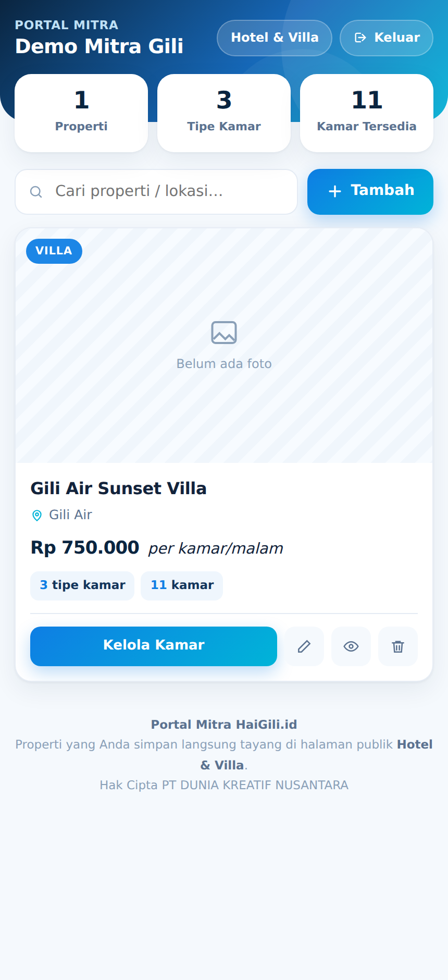Click the Kelola Kamar button
The height and width of the screenshot is (980, 448).
[154, 646]
